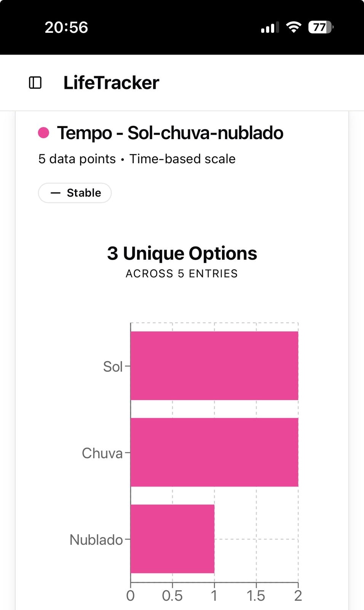The width and height of the screenshot is (364, 610).
Task: Open the Tempo - Sol-chuva-nublado tracker title
Action: 170,133
